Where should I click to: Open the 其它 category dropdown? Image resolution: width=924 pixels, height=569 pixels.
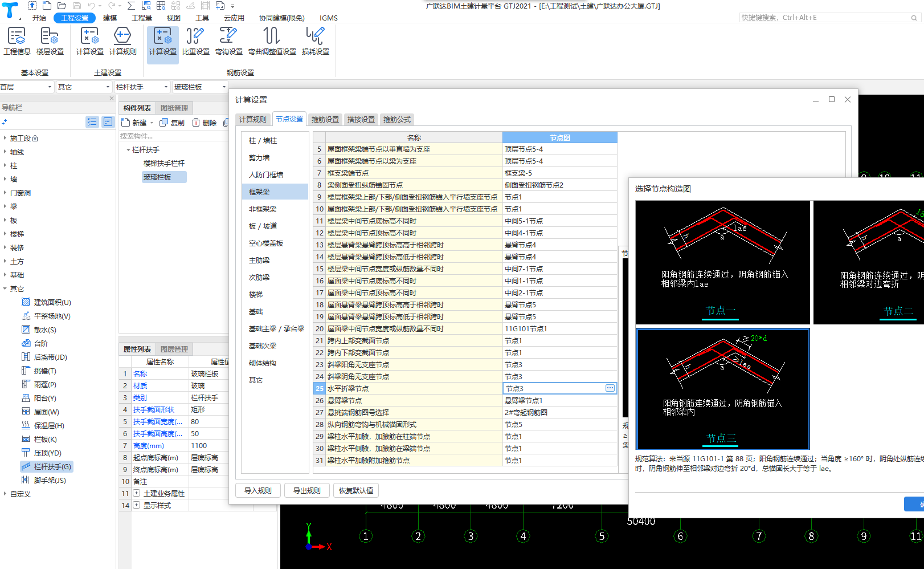[x=108, y=87]
